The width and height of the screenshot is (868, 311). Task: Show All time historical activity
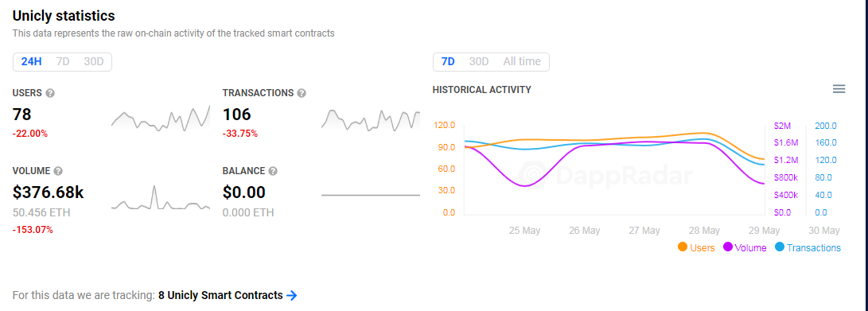click(521, 61)
